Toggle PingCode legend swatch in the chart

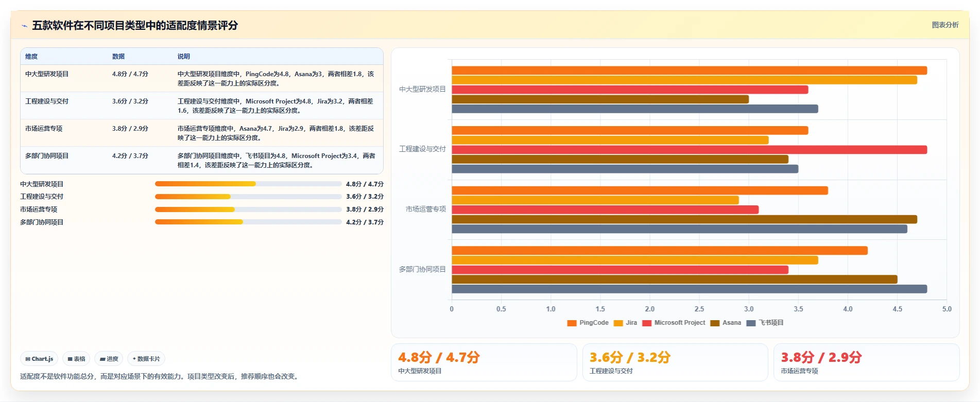tap(572, 323)
